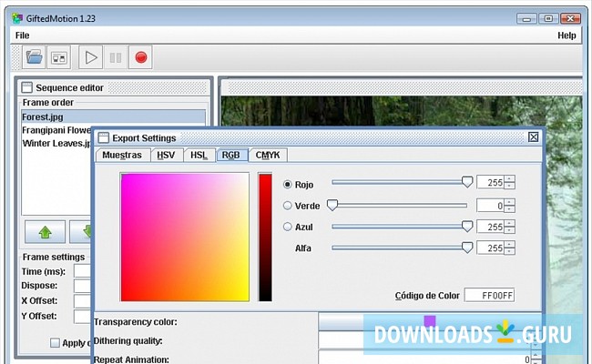
Task: Decrease the Verde value with the down arrow
Action: click(510, 209)
